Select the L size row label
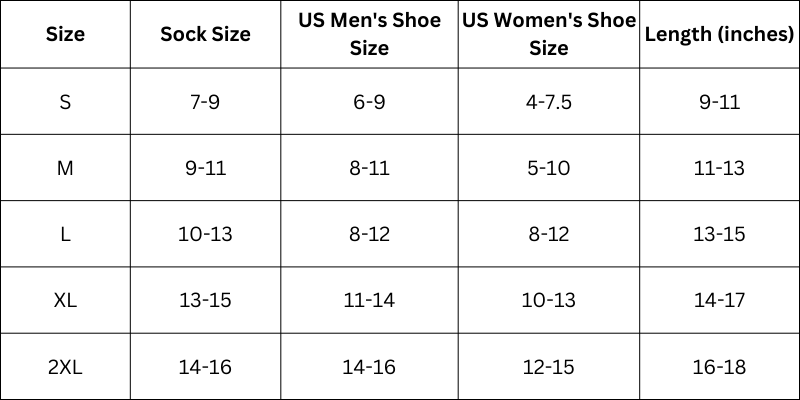Image resolution: width=800 pixels, height=400 pixels. [65, 234]
